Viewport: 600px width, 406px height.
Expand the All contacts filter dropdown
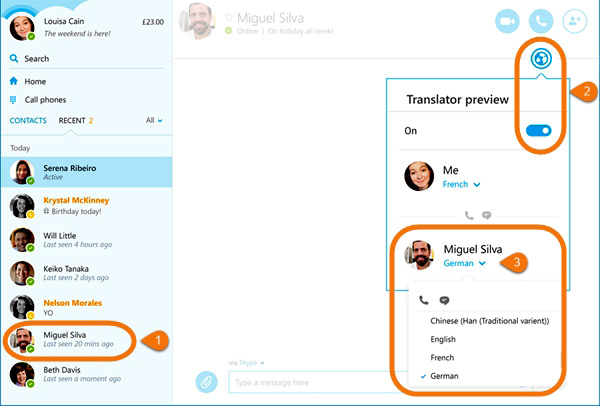(x=154, y=120)
